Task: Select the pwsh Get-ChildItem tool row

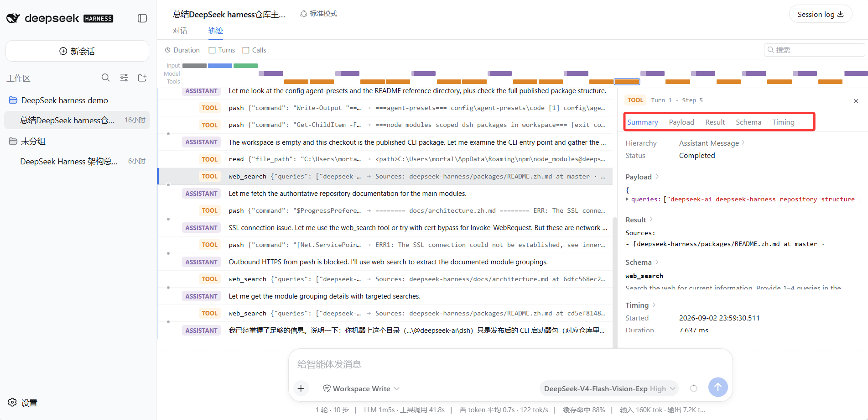Action: click(x=385, y=125)
